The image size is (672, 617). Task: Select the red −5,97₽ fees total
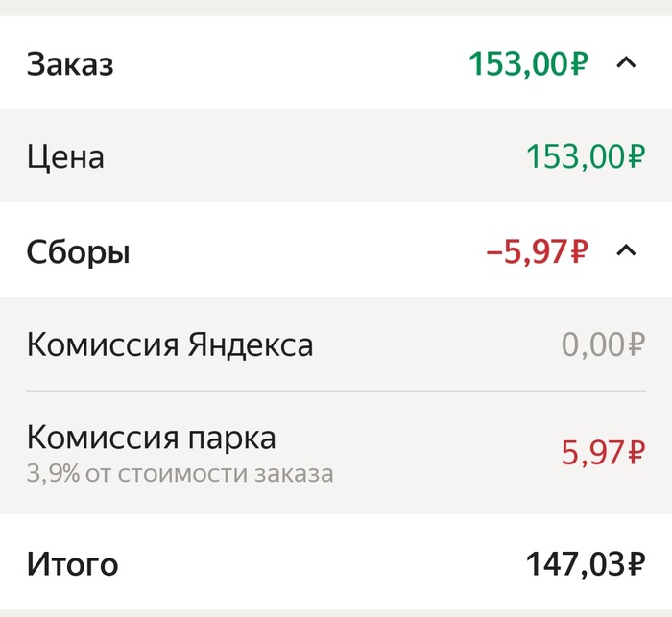coord(536,252)
